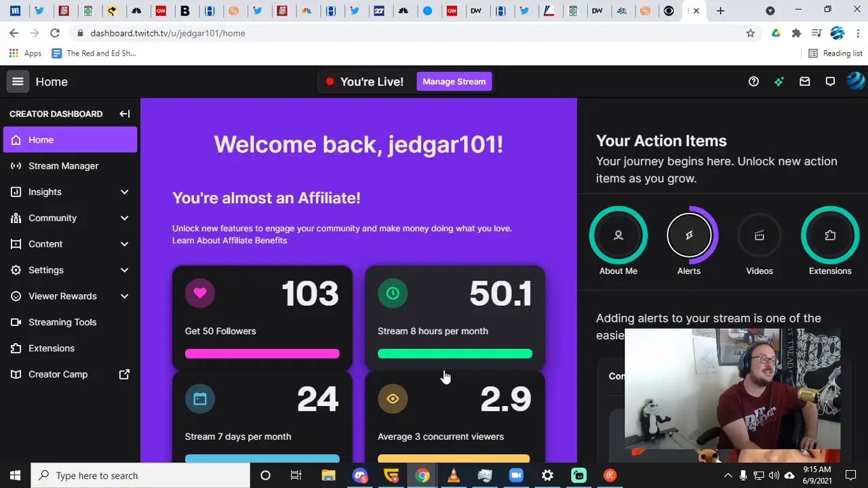This screenshot has width=868, height=488.
Task: Expand the Settings sidebar section
Action: click(70, 270)
